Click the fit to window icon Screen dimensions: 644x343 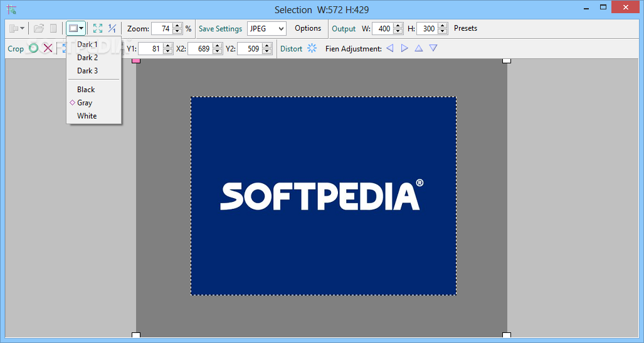coord(98,28)
